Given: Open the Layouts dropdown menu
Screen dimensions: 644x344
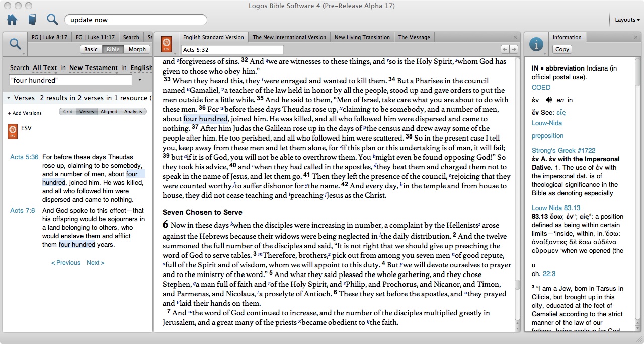Looking at the screenshot, I should tap(627, 20).
